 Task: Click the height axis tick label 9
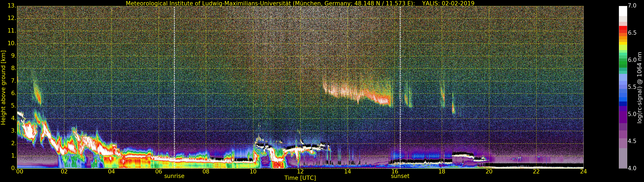point(13,56)
